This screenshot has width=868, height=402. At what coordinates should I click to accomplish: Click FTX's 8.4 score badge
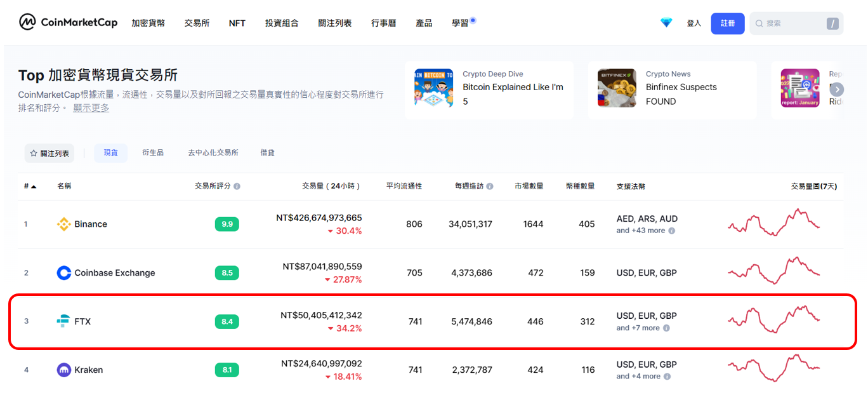227,321
